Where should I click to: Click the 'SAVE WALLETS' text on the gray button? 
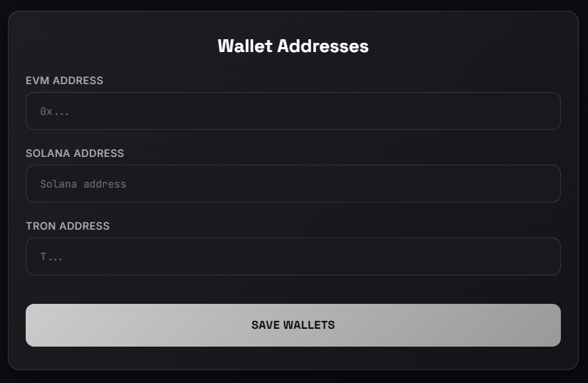coord(293,325)
